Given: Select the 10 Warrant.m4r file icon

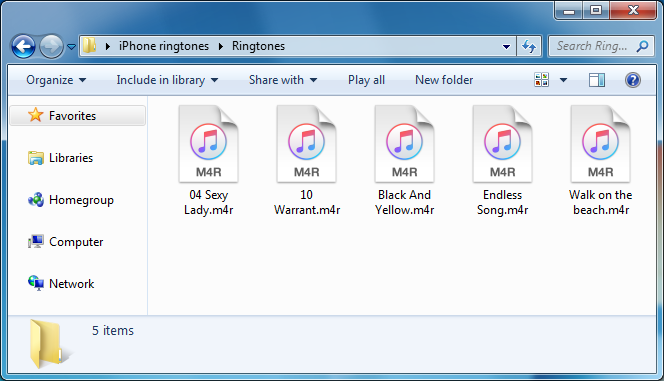Looking at the screenshot, I should point(307,144).
